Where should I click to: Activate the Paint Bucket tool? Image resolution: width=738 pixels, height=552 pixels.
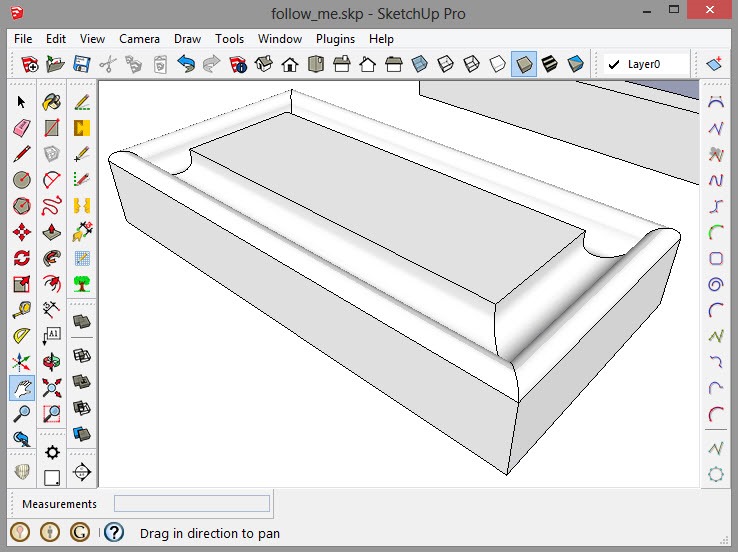click(52, 102)
